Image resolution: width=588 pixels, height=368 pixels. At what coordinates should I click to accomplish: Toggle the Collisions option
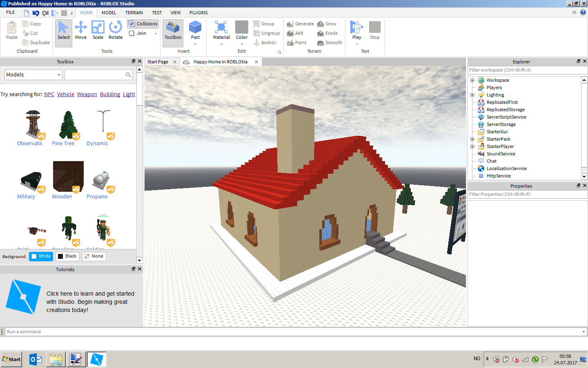(143, 24)
